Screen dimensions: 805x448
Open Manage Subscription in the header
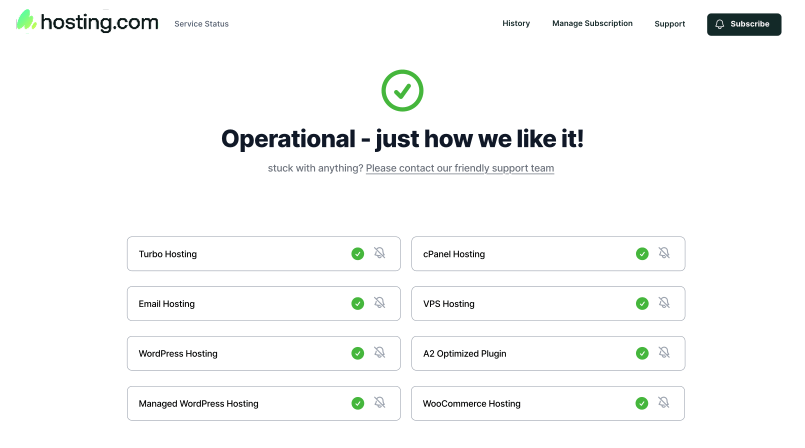[592, 24]
